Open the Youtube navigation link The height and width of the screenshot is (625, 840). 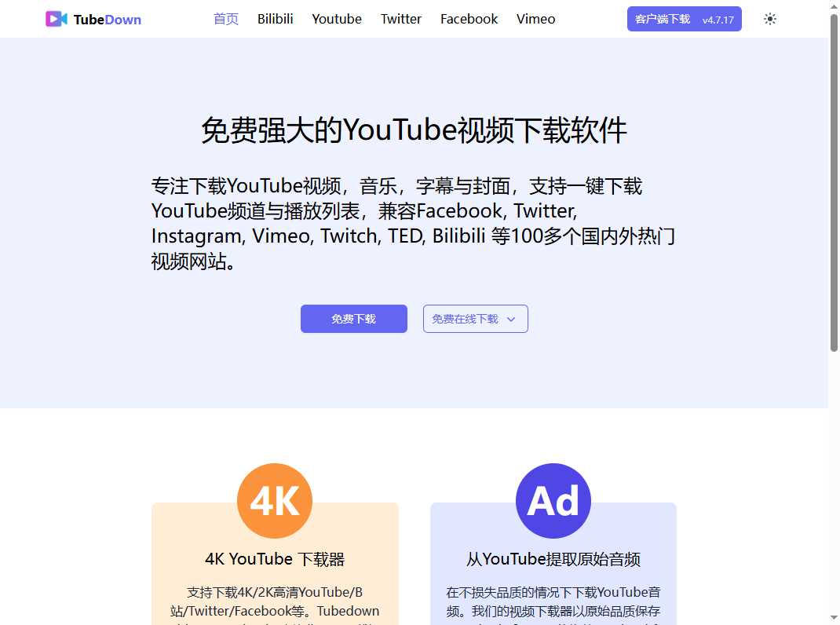[336, 19]
